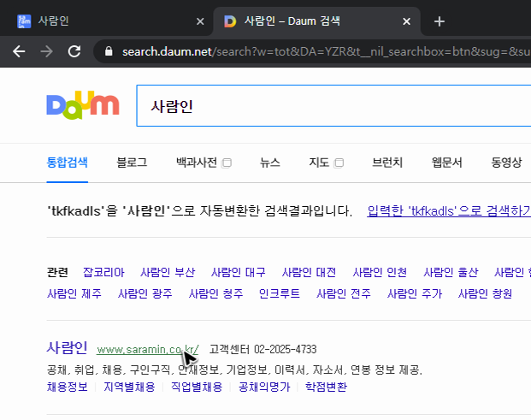Open a new tab with plus icon
Screen dimensions: 531x420
tap(440, 21)
